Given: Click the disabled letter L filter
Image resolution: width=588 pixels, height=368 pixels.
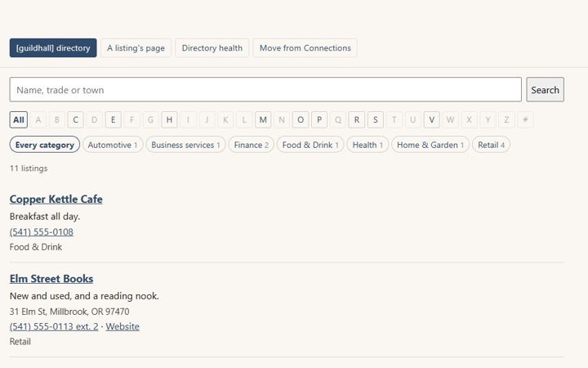Looking at the screenshot, I should (x=244, y=119).
